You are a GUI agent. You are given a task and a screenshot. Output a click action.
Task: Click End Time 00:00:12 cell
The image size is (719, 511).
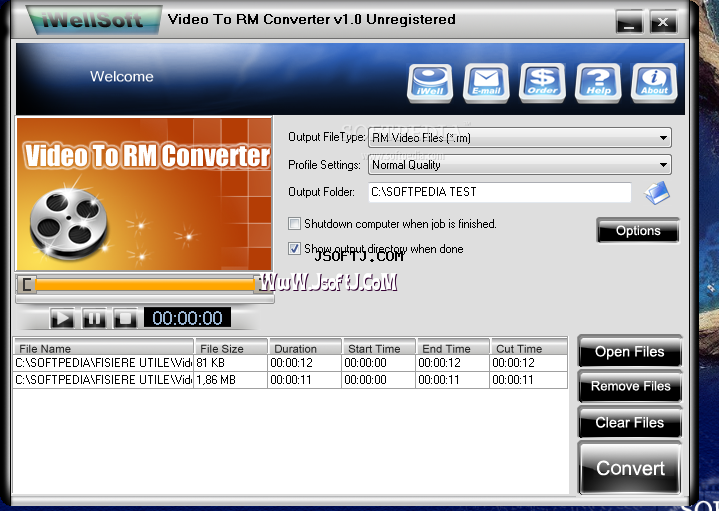453,363
